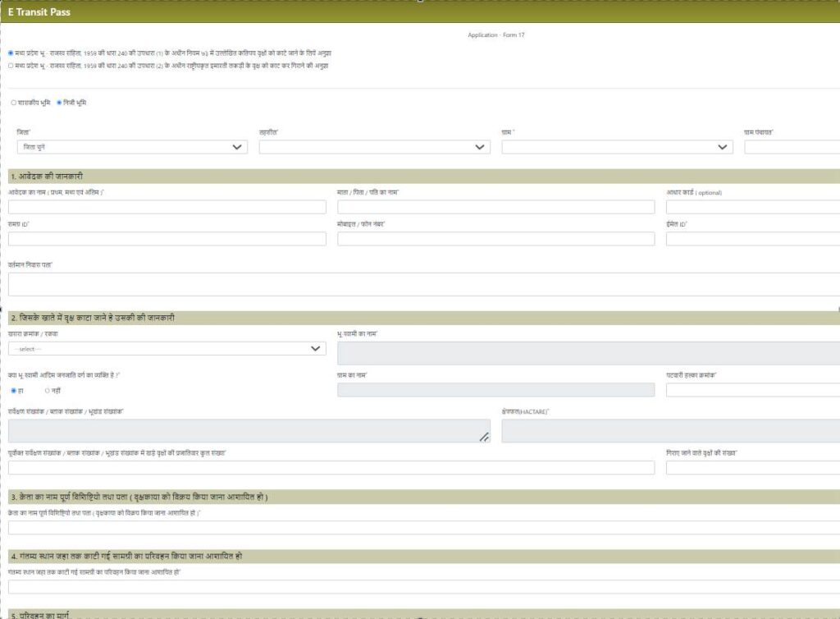The width and height of the screenshot is (840, 619).
Task: Click the section 2 वृक्ष काटा जाने heading
Action: (93, 318)
